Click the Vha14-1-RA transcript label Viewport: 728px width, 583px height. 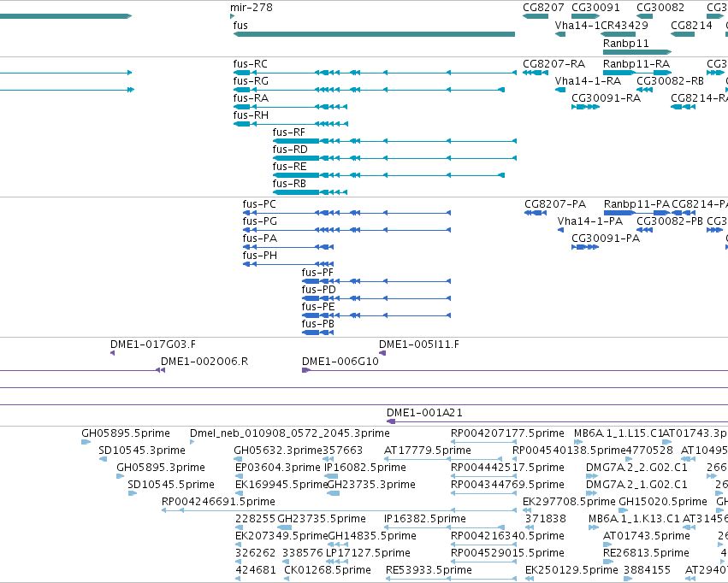588,80
